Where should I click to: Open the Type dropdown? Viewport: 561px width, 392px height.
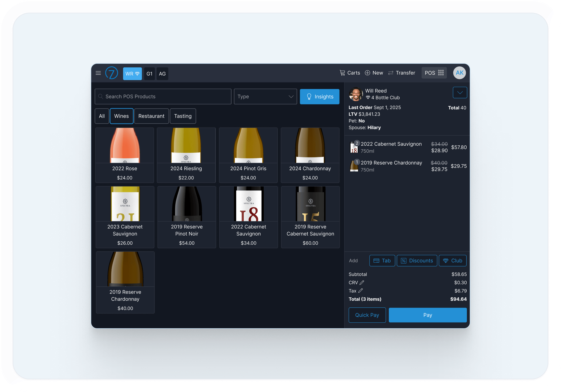coord(265,97)
